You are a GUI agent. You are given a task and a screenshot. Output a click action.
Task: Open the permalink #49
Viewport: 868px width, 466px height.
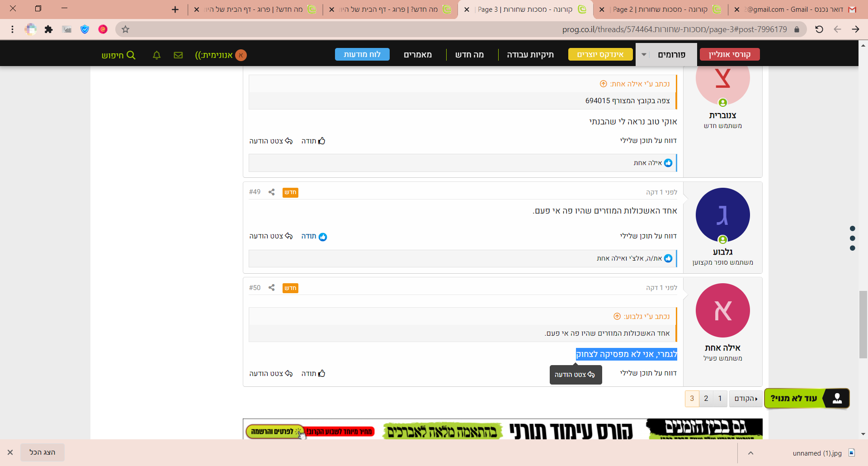(x=255, y=192)
